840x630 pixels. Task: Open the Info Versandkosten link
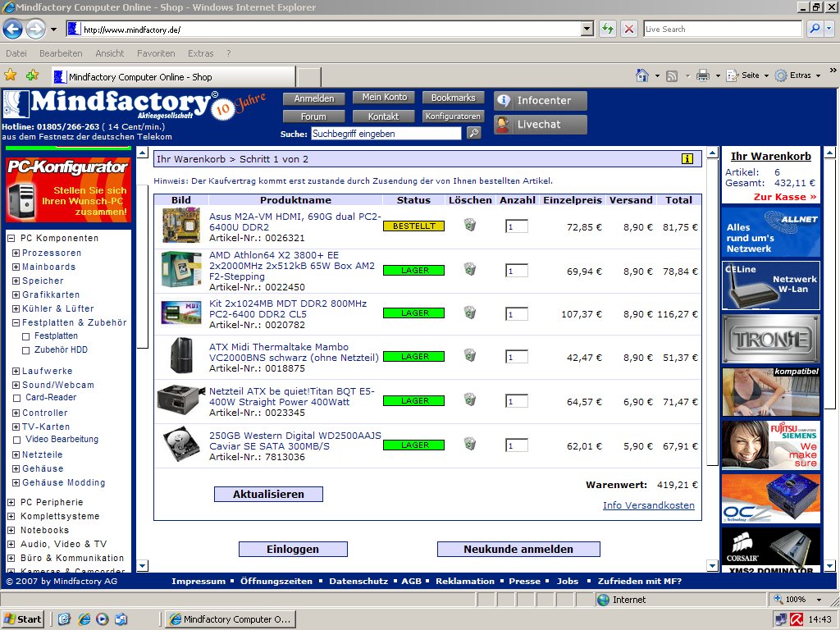[x=649, y=505]
